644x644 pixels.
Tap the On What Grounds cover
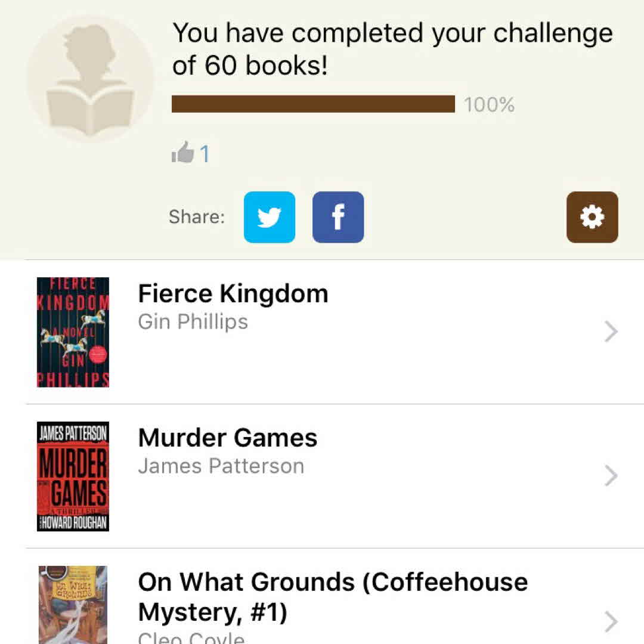73,605
